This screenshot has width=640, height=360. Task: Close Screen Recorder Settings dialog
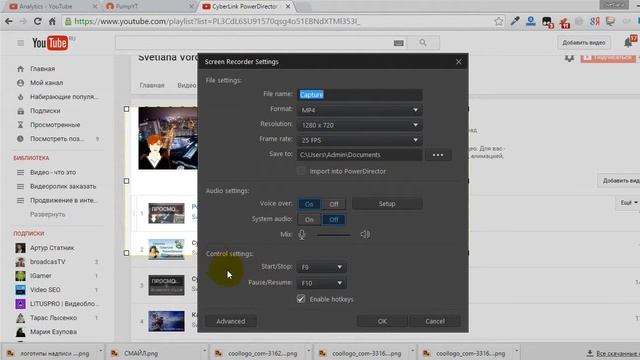coord(459,62)
